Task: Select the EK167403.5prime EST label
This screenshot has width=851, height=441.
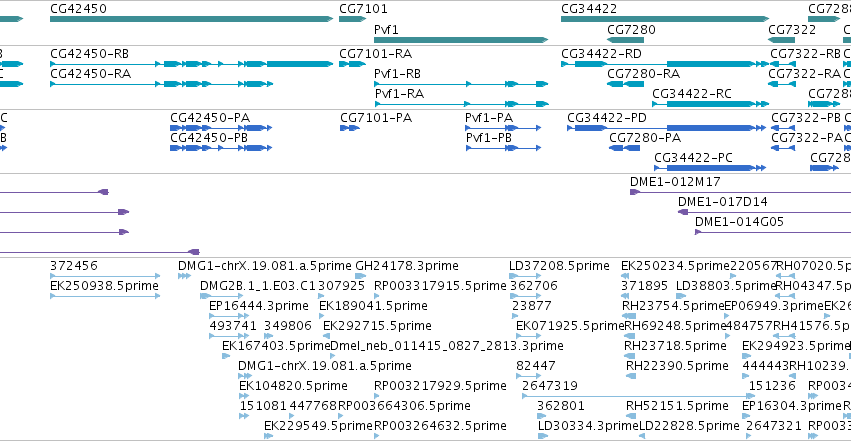Action: pyautogui.click(x=276, y=346)
